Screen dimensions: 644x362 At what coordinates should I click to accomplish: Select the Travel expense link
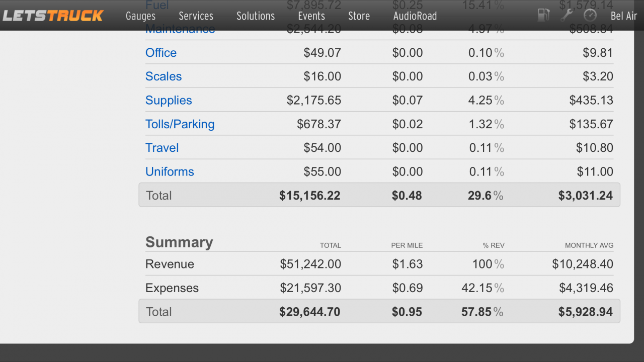click(162, 148)
